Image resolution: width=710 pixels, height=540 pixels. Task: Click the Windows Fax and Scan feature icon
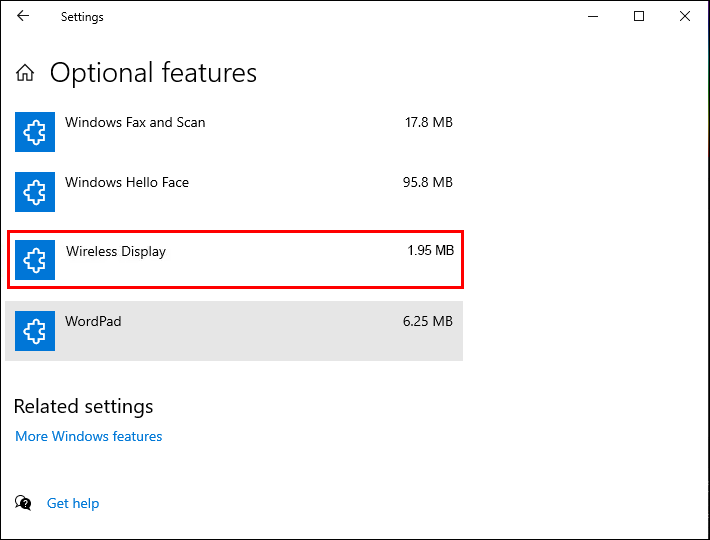pyautogui.click(x=35, y=132)
